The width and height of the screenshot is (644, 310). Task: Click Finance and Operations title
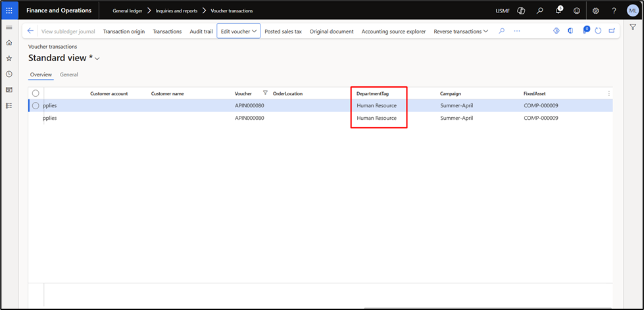click(x=59, y=11)
